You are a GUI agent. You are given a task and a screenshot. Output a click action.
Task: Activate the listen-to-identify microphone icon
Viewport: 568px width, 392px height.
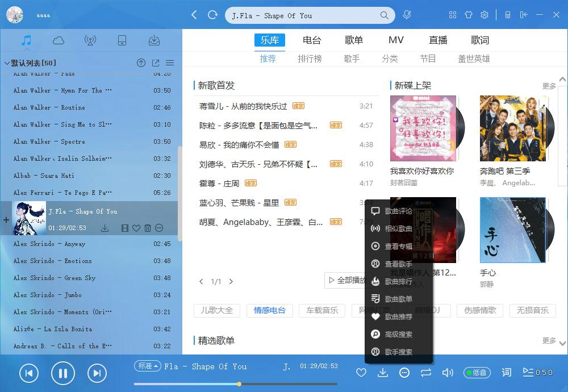click(407, 15)
